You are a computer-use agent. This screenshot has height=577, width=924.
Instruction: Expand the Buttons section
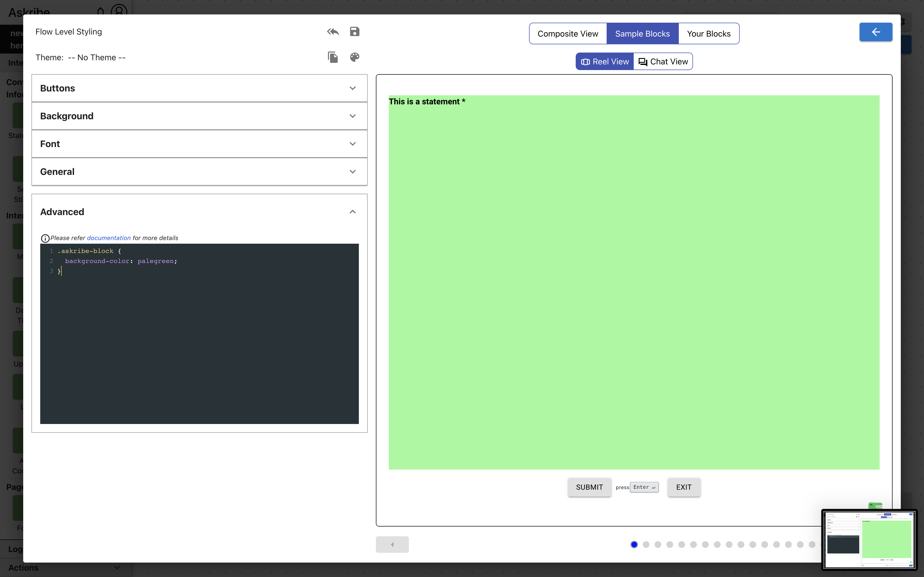199,88
